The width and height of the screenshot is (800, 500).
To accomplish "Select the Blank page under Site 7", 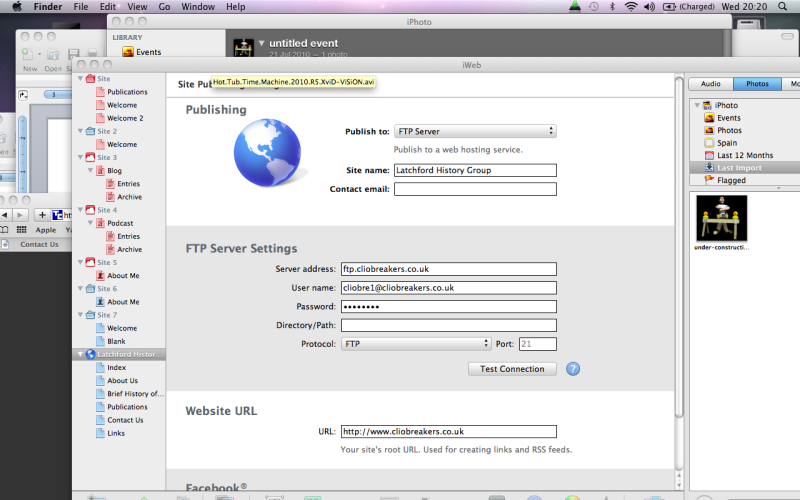I will click(x=116, y=341).
